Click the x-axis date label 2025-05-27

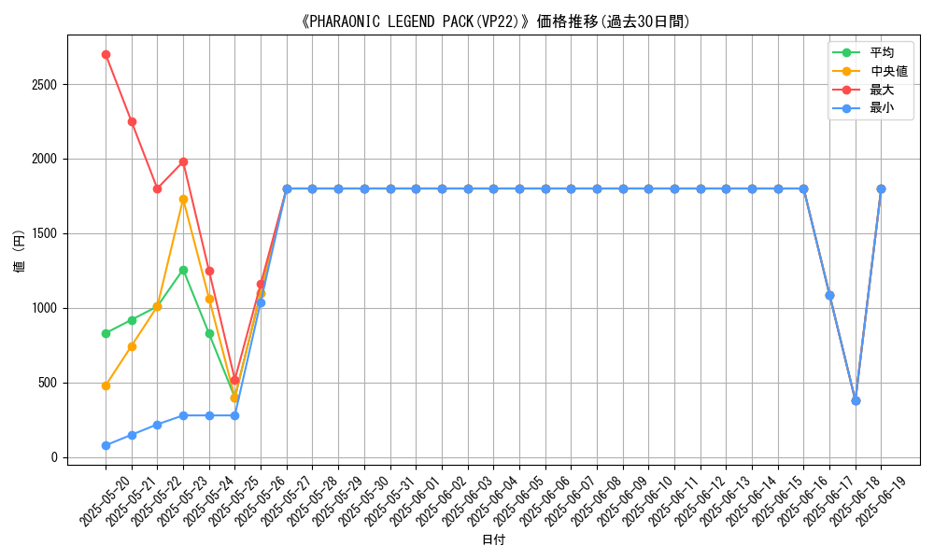pos(286,501)
